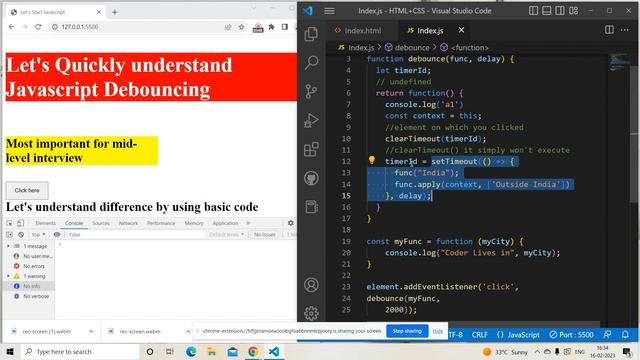The height and width of the screenshot is (360, 640).
Task: Click the share icon in Chrome address bar
Action: pyautogui.click(x=228, y=27)
